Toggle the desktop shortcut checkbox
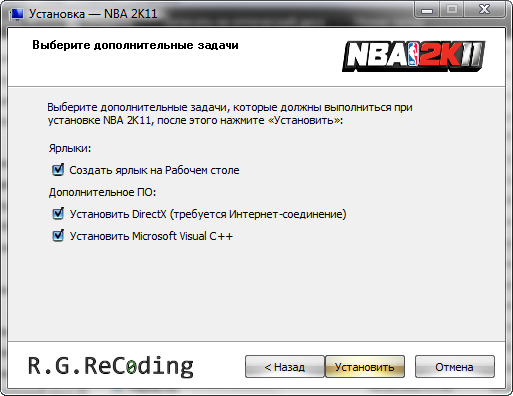This screenshot has width=513, height=396. coord(58,170)
